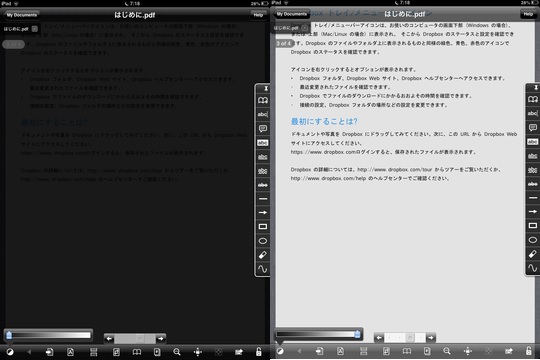Open www.dropbox.com/help link on bright screen
The image size is (540, 360).
tap(328, 178)
